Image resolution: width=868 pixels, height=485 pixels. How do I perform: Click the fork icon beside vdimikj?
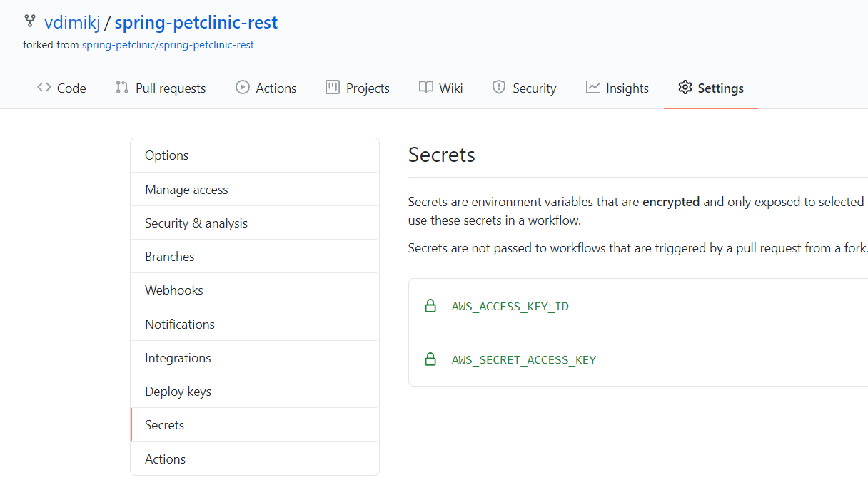pos(29,21)
